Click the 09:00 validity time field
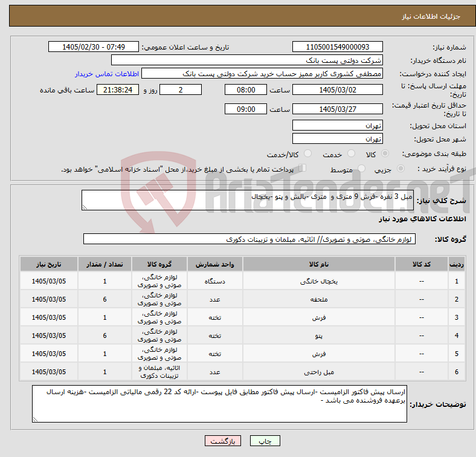Screen dimensions: 476x457 tap(246, 109)
